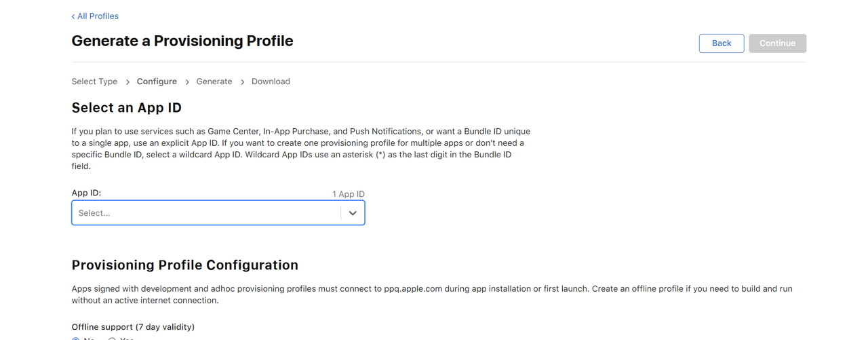Click the Configure breadcrumb step
The width and height of the screenshot is (868, 340).
[157, 81]
